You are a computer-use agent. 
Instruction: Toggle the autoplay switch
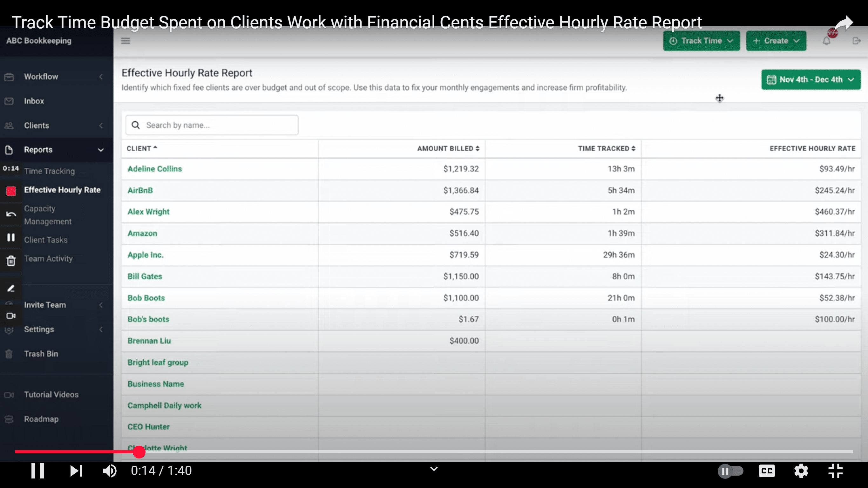[x=730, y=471]
